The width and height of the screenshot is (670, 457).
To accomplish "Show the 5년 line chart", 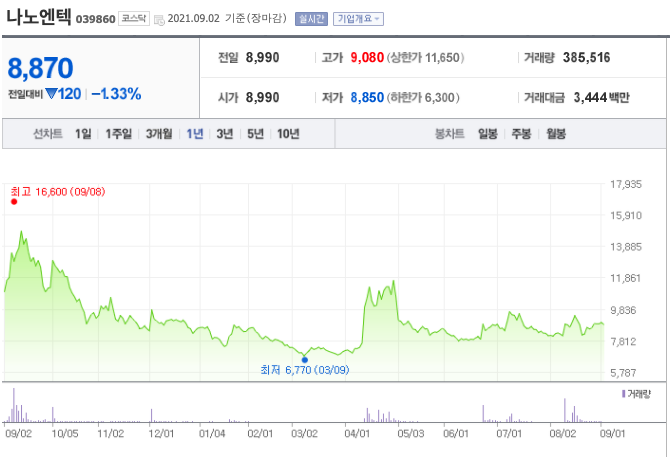I will point(255,134).
